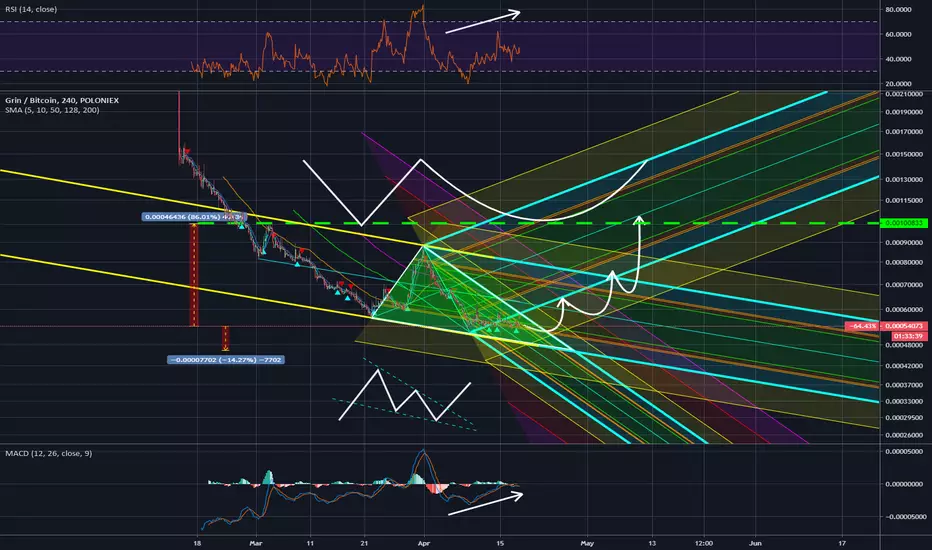
Task: Select 0.00037000 on the price axis
Action: pyautogui.click(x=904, y=385)
